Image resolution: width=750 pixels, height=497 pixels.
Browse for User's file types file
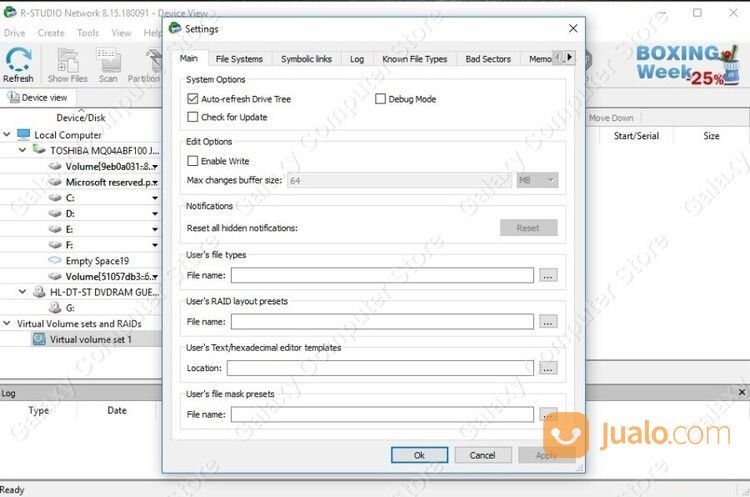[548, 275]
